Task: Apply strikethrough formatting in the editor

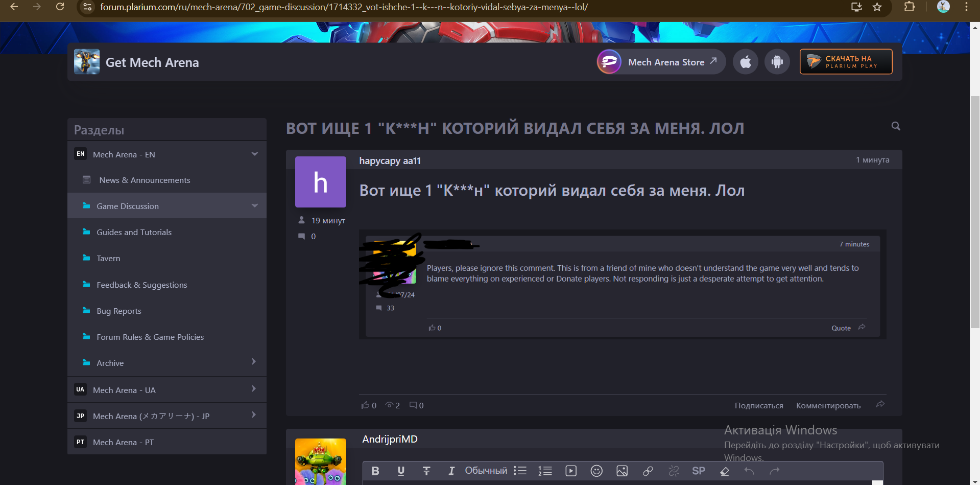Action: tap(426, 471)
